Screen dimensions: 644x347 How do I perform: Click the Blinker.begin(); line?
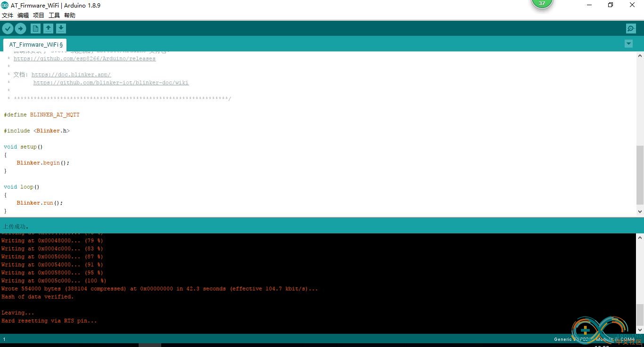(43, 163)
